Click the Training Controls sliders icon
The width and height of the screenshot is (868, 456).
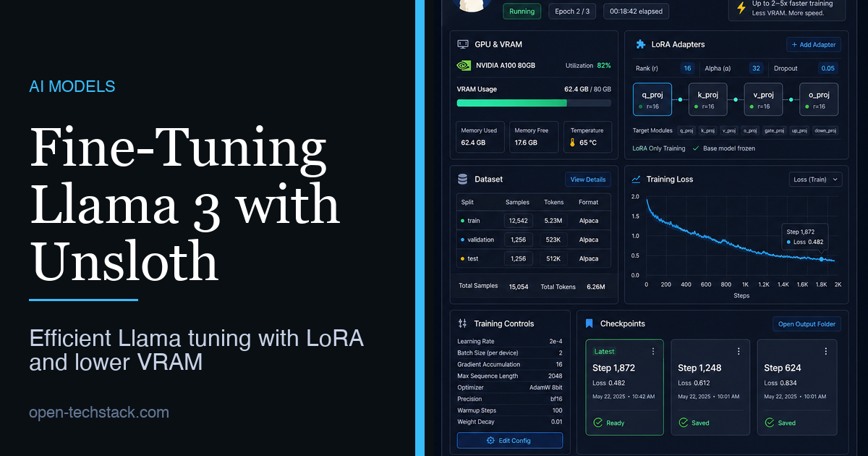(x=463, y=324)
